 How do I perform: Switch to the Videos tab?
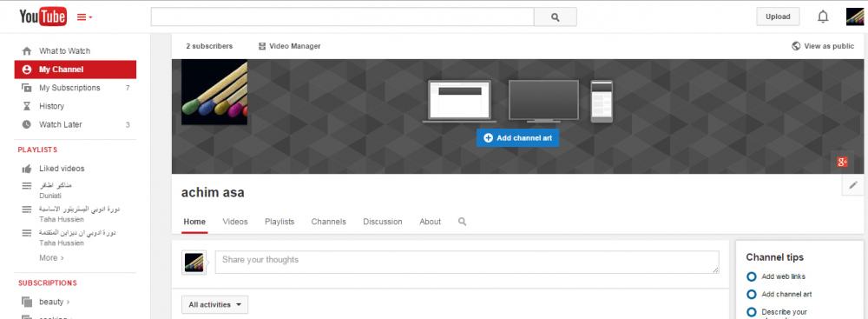click(x=235, y=222)
